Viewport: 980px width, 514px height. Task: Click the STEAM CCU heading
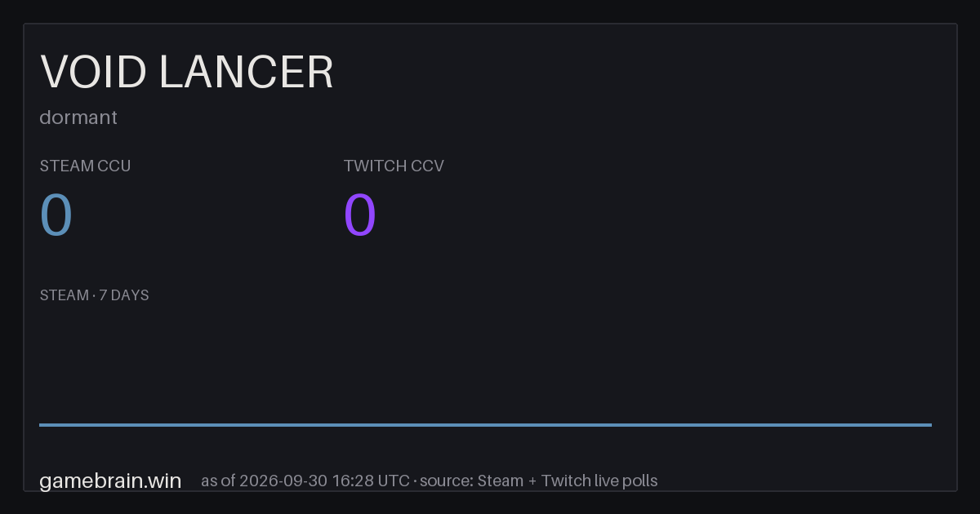(85, 166)
